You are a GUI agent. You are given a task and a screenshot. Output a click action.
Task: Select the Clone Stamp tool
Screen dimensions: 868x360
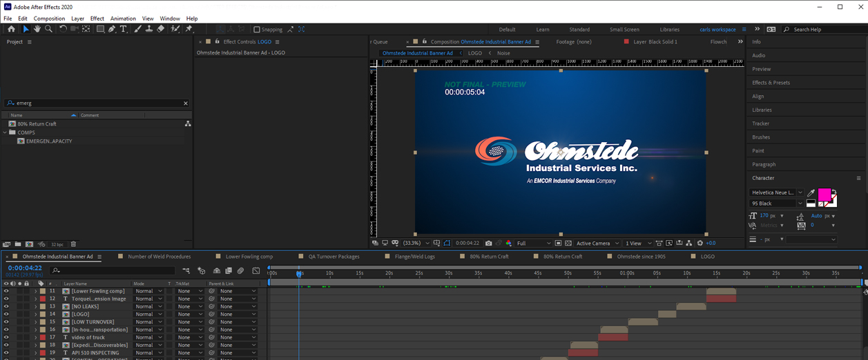149,29
